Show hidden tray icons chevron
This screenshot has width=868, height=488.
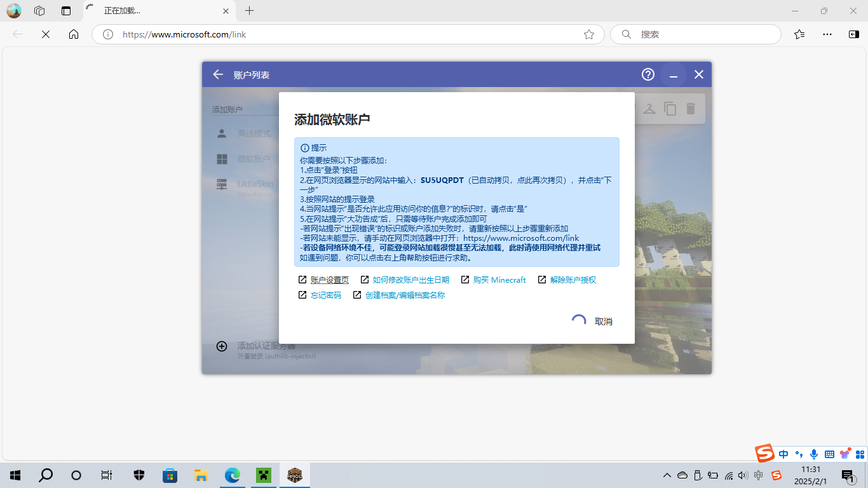coord(667,475)
